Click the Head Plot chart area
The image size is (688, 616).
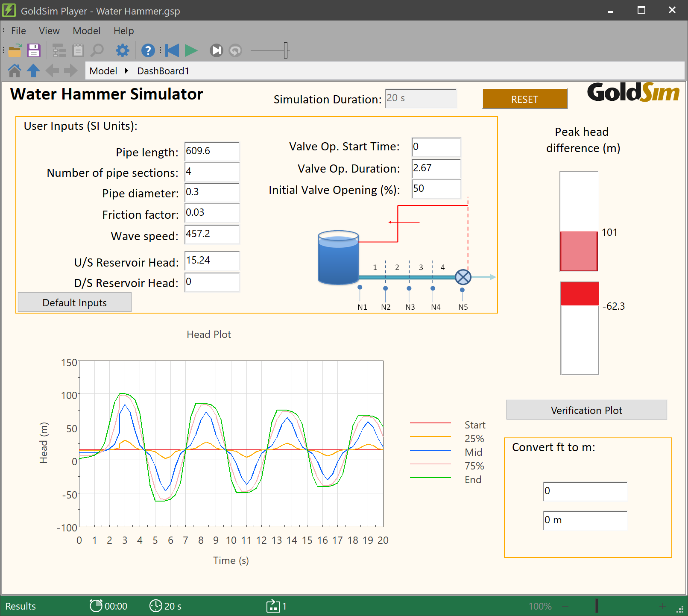click(x=231, y=443)
